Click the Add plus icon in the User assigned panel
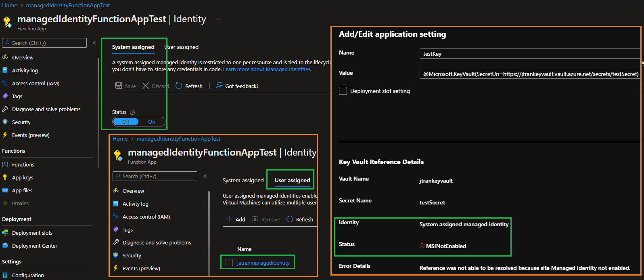The image size is (644, 280). point(229,219)
